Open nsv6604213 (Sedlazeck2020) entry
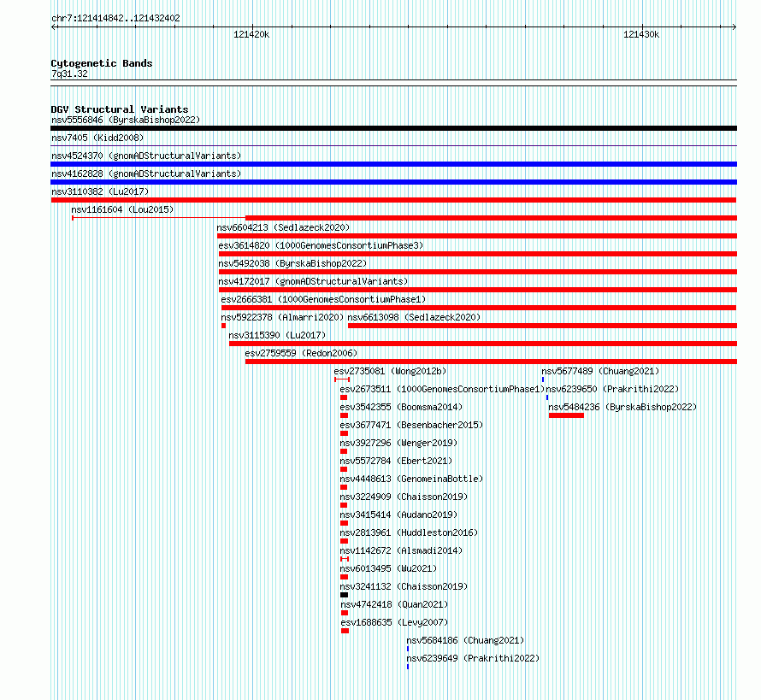This screenshot has height=700, width=761. coord(283,227)
